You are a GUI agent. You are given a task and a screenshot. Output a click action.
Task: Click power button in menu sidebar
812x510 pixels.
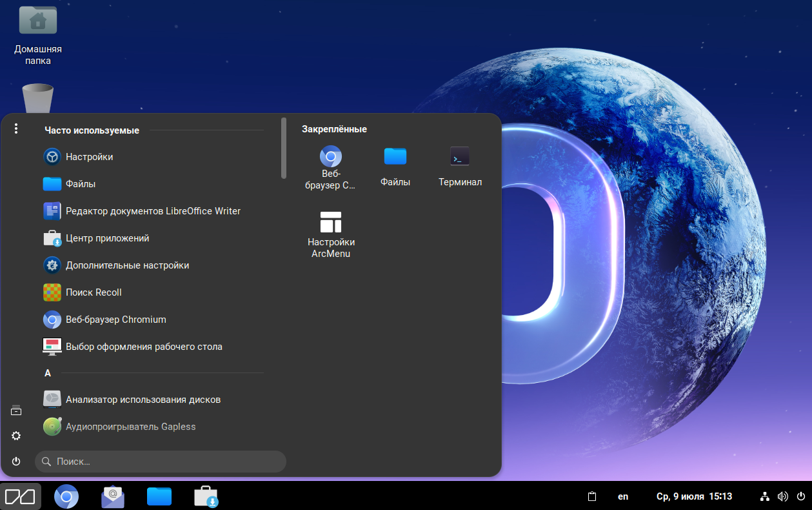(16, 461)
